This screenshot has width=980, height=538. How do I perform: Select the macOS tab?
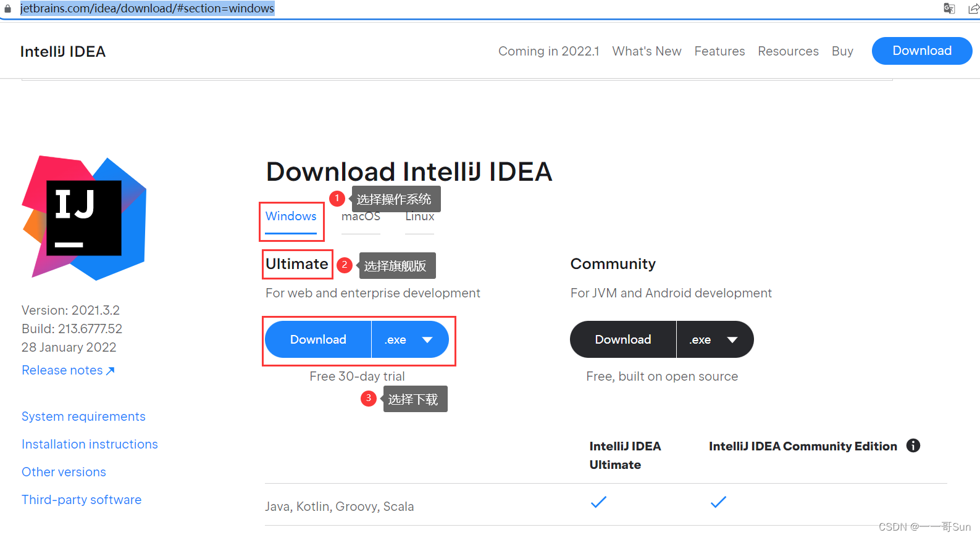pos(361,216)
